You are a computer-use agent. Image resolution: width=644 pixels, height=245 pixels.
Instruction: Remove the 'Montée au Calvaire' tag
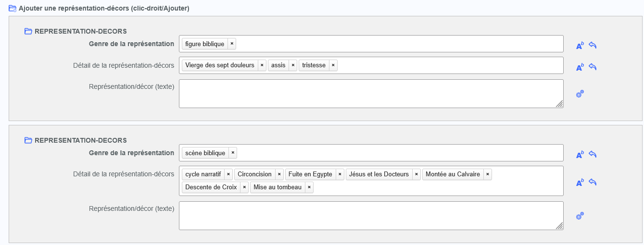(x=488, y=174)
